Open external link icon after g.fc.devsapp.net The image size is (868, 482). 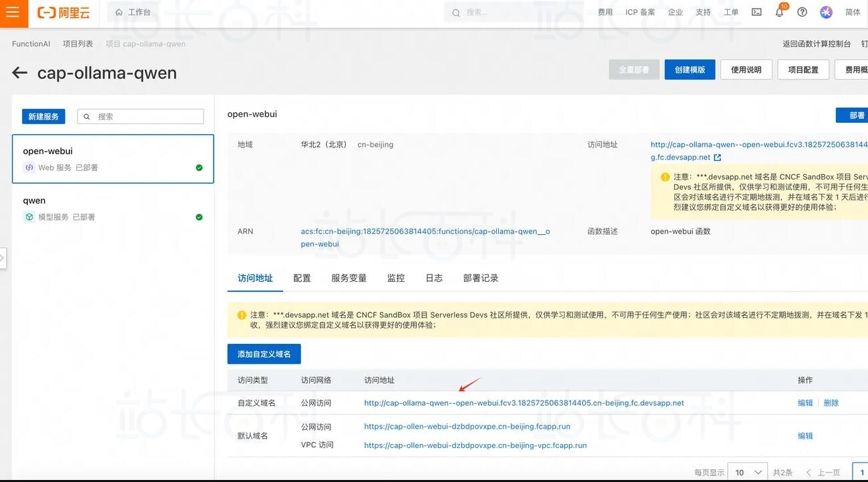[x=718, y=158]
